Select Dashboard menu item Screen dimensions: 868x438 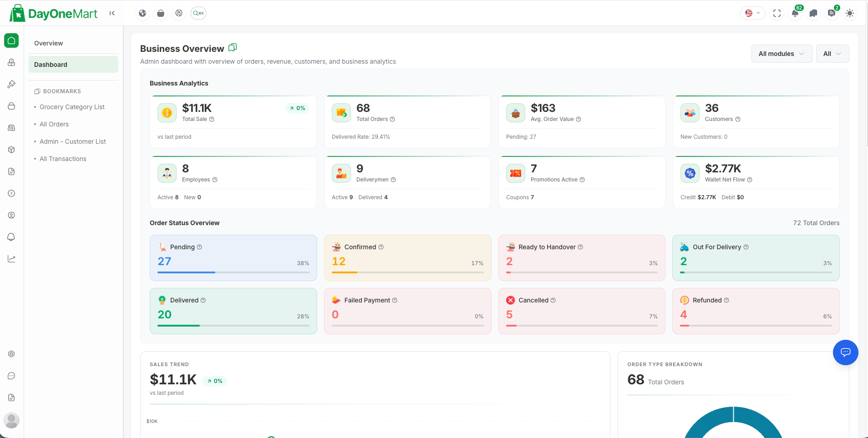pyautogui.click(x=73, y=65)
